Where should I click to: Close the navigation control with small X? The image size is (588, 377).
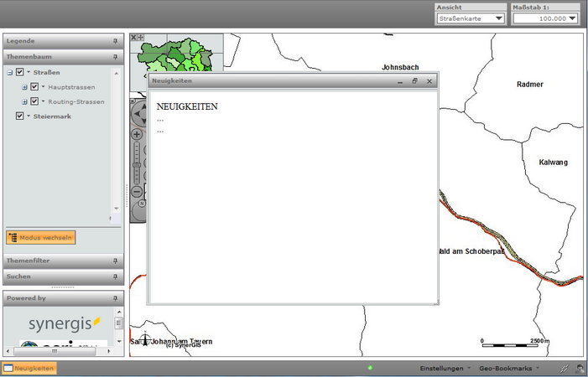[132, 101]
